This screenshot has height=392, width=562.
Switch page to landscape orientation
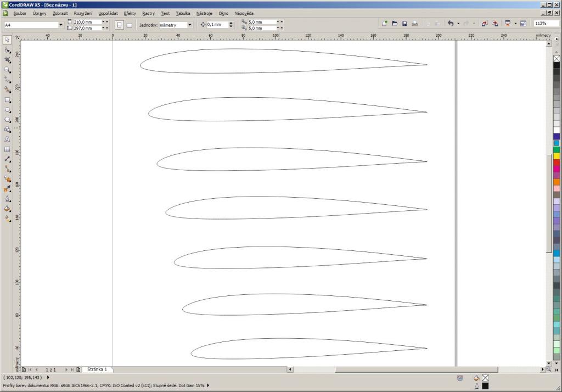pyautogui.click(x=130, y=25)
